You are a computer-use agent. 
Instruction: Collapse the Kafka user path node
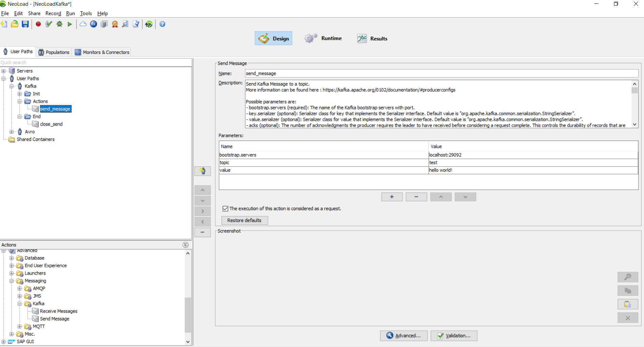(12, 86)
